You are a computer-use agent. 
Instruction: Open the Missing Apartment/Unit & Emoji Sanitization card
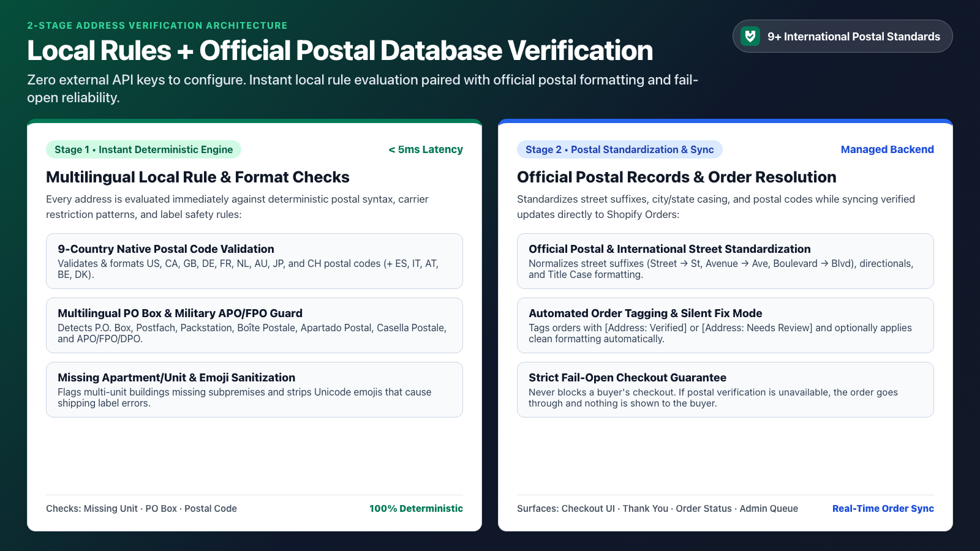[x=254, y=389]
